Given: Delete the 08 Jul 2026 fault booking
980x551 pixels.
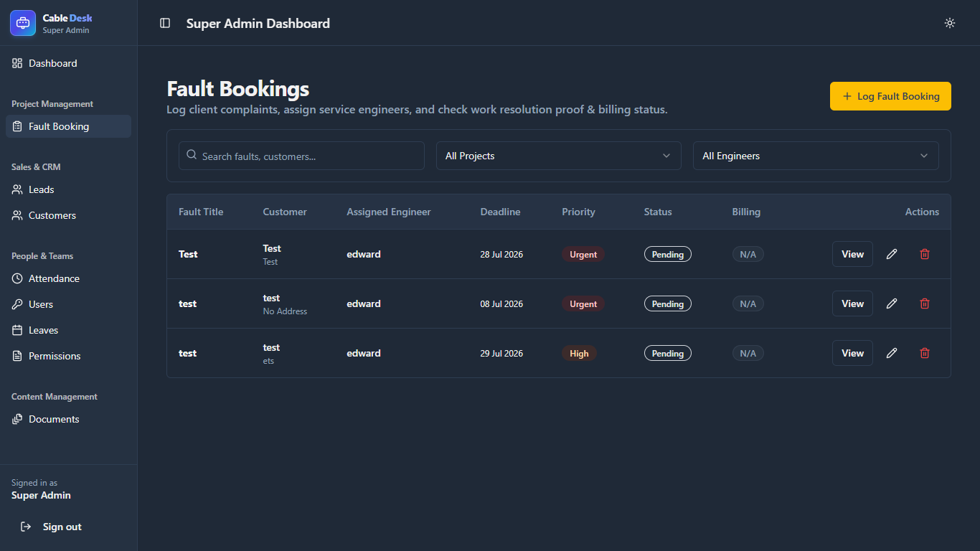Looking at the screenshot, I should (x=925, y=303).
